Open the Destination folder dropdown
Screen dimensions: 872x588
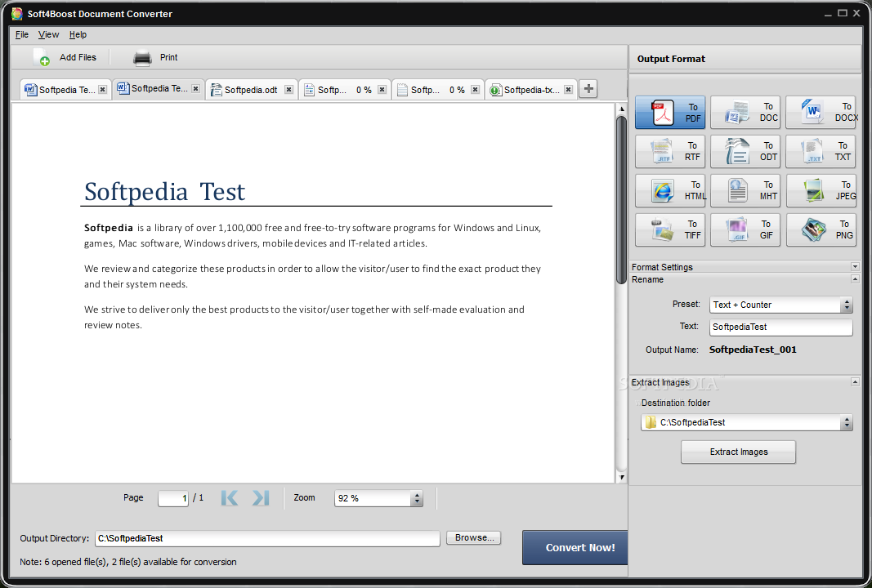click(847, 422)
